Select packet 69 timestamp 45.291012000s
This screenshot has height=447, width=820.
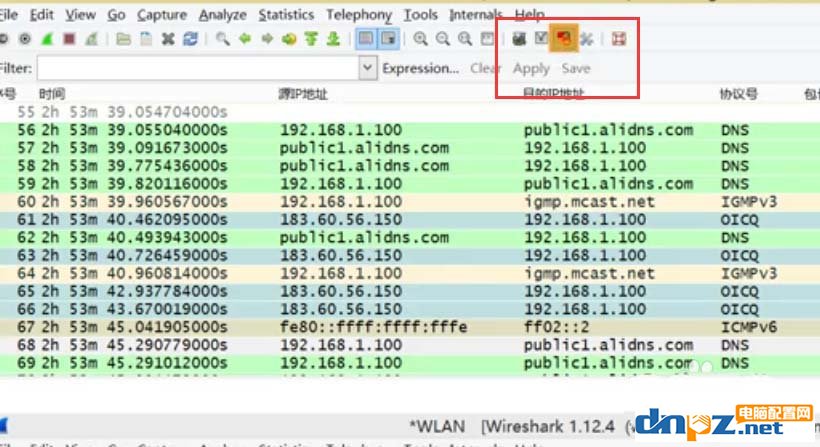pyautogui.click(x=410, y=363)
